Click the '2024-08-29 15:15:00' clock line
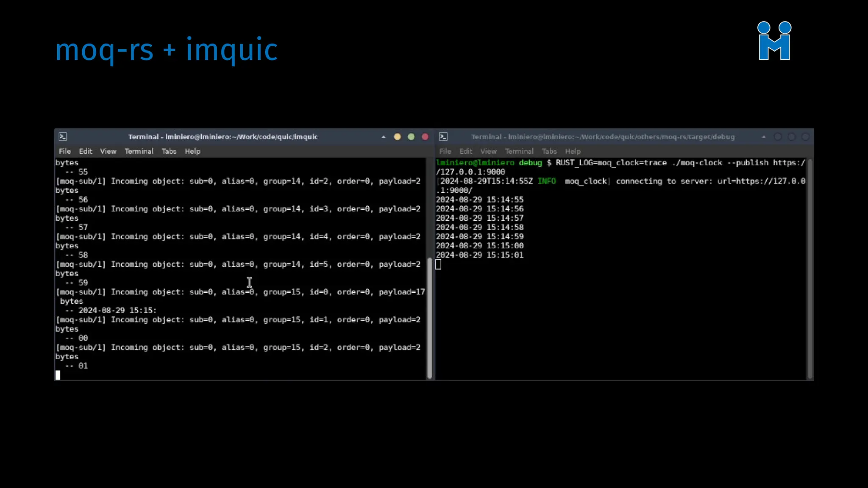The width and height of the screenshot is (868, 488). pyautogui.click(x=480, y=246)
